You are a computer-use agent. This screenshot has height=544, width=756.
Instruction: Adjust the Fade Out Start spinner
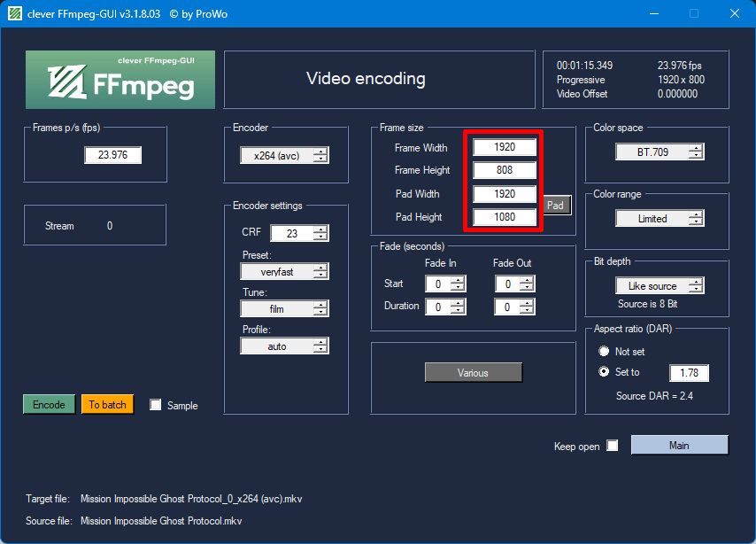coord(515,284)
